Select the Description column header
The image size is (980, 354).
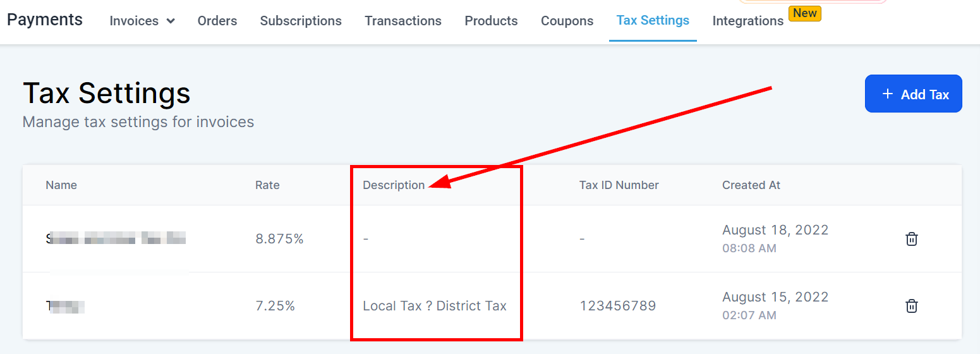(x=394, y=185)
